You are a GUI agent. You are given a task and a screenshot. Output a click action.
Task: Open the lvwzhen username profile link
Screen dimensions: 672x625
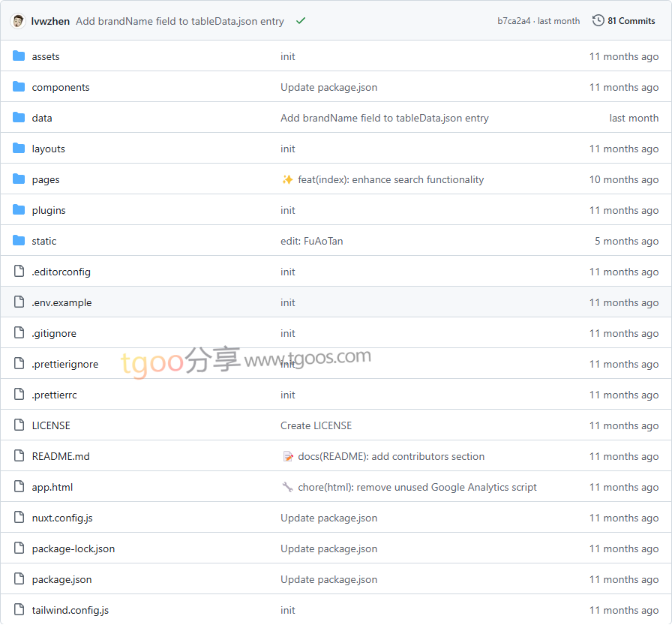50,21
